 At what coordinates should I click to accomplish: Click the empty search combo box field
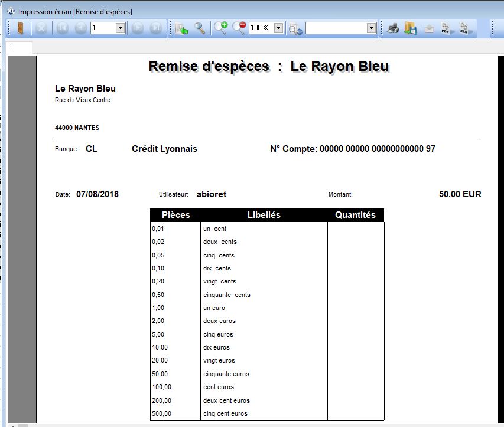336,28
